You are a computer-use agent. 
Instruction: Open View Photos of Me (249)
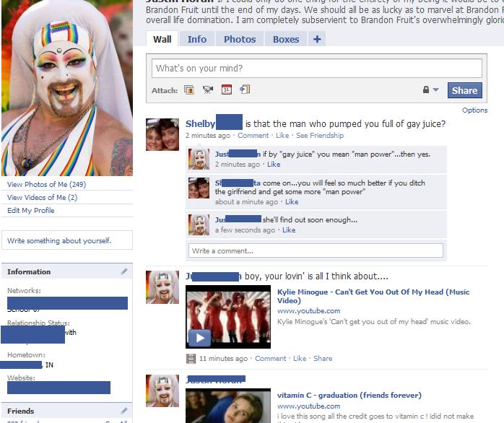pos(47,185)
